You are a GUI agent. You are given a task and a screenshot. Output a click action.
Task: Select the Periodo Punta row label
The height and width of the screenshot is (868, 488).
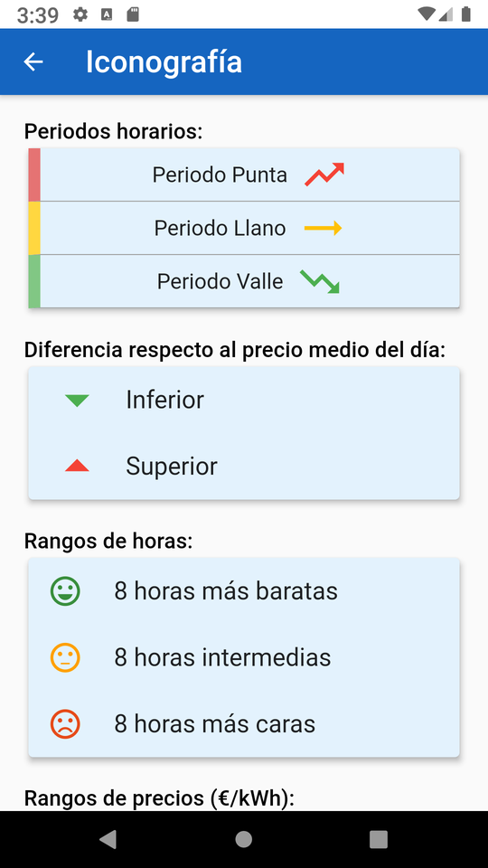[x=220, y=175]
